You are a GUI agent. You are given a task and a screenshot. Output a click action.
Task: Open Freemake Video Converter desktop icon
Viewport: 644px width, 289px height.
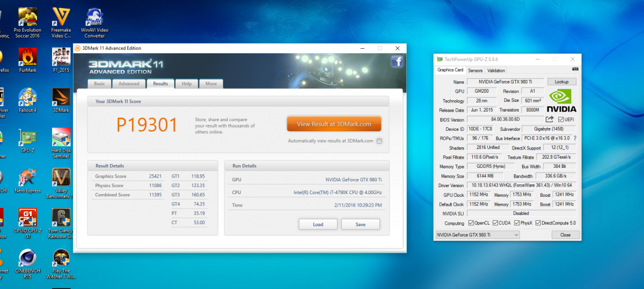pos(61,23)
